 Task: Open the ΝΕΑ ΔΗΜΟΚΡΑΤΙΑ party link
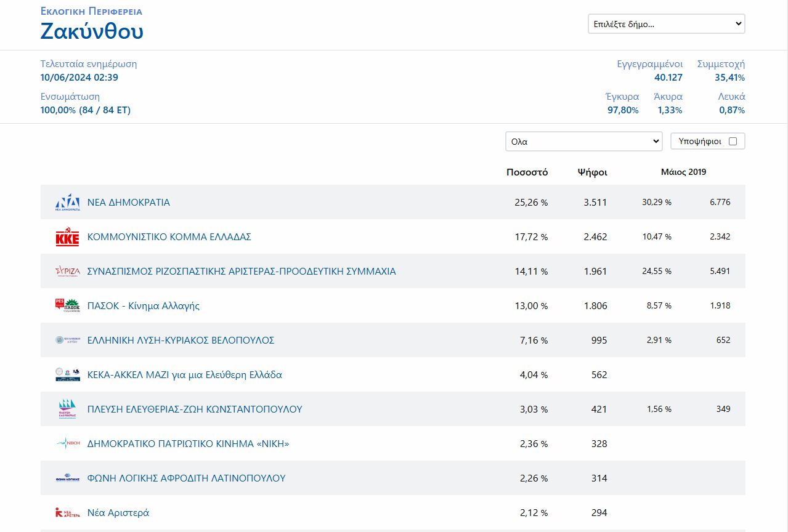coord(129,203)
